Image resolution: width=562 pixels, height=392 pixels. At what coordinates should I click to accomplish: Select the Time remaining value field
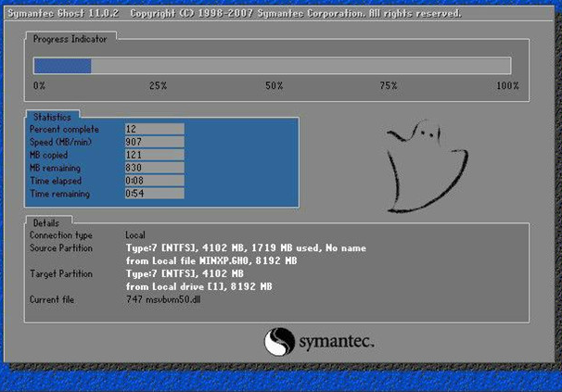point(154,194)
